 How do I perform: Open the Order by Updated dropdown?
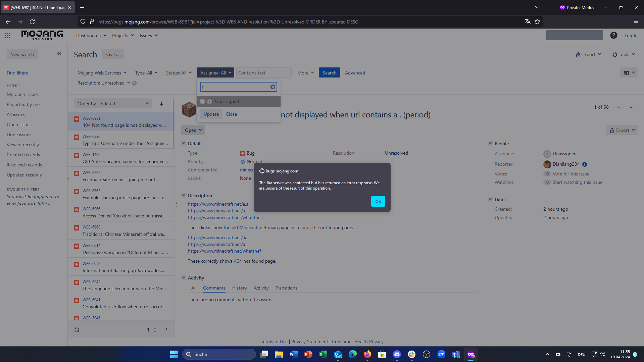point(113,104)
